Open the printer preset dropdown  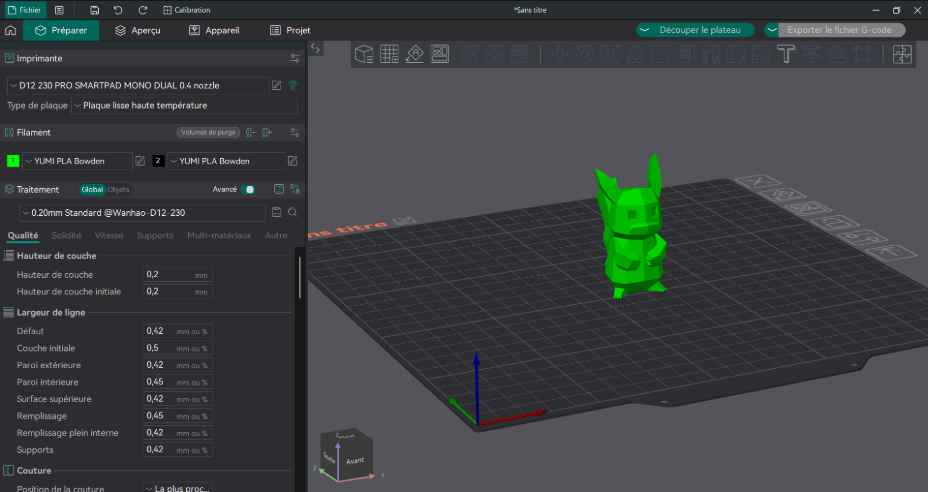[x=138, y=85]
